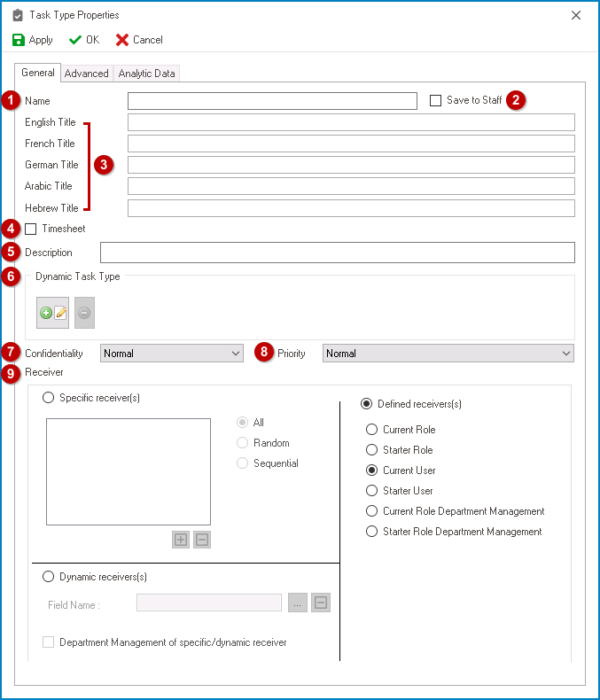Choose the Current User receiver
This screenshot has height=700, width=600.
tap(371, 471)
